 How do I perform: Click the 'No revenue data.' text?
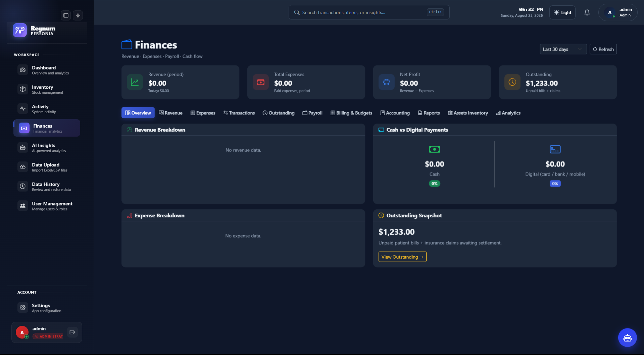[x=243, y=150]
